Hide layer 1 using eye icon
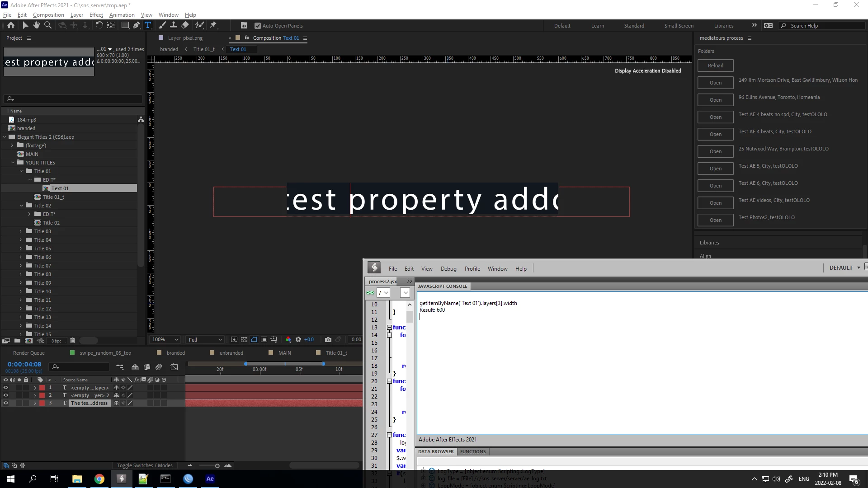868x488 pixels. point(6,388)
